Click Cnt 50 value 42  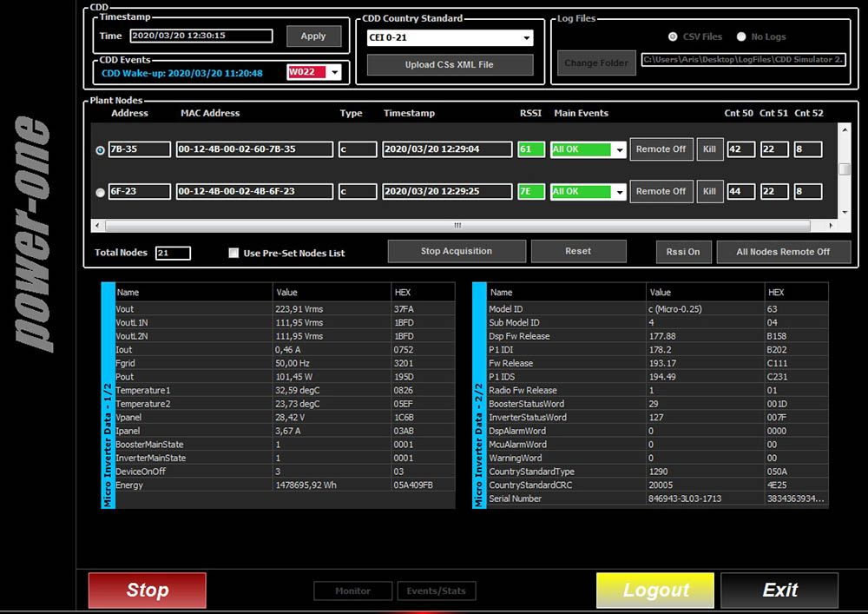[x=740, y=149]
